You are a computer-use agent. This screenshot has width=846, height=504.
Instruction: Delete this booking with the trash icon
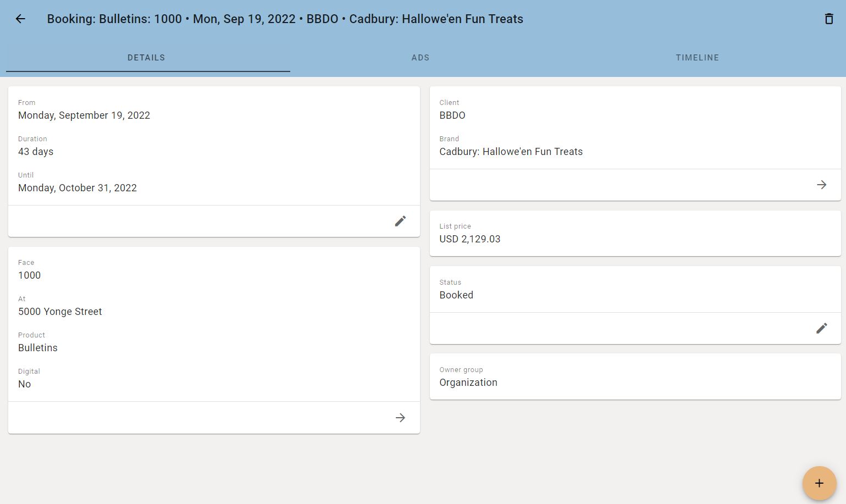click(x=828, y=19)
